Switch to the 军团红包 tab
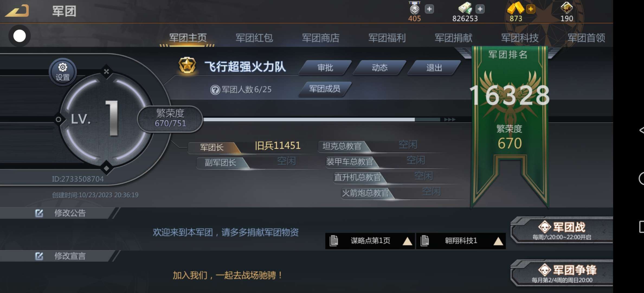The width and height of the screenshot is (644, 293). (254, 38)
